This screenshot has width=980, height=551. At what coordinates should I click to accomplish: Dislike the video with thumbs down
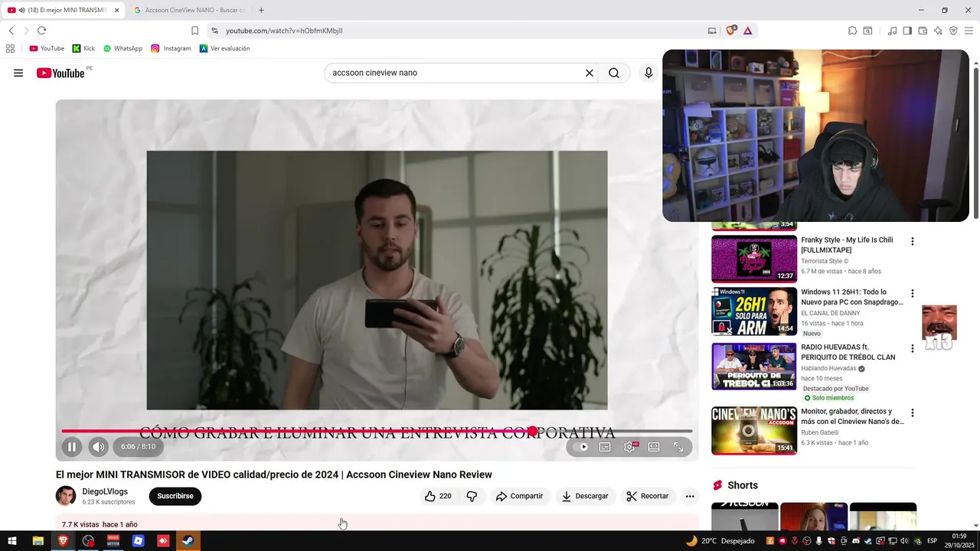pos(472,496)
